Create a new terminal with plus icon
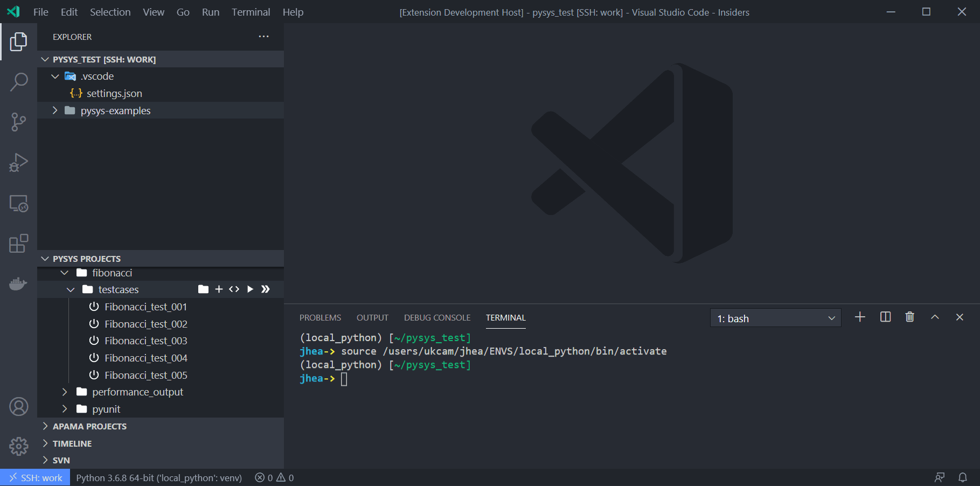The image size is (980, 486). point(860,317)
